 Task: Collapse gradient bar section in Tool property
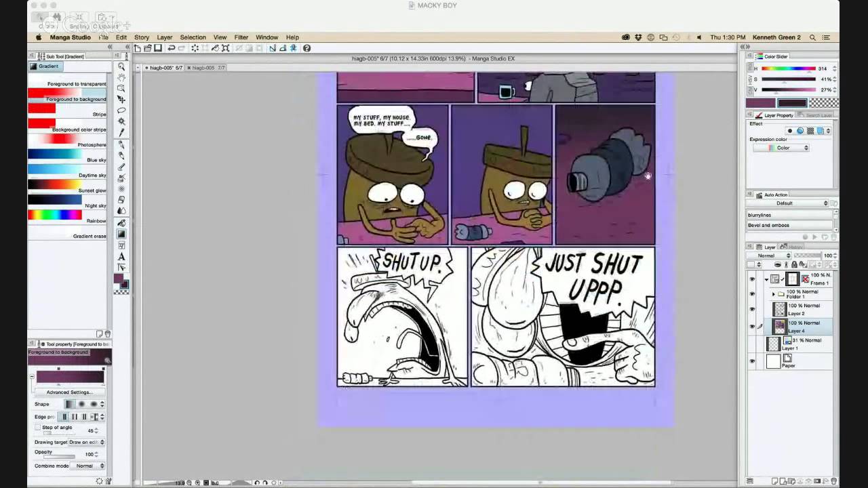point(31,376)
